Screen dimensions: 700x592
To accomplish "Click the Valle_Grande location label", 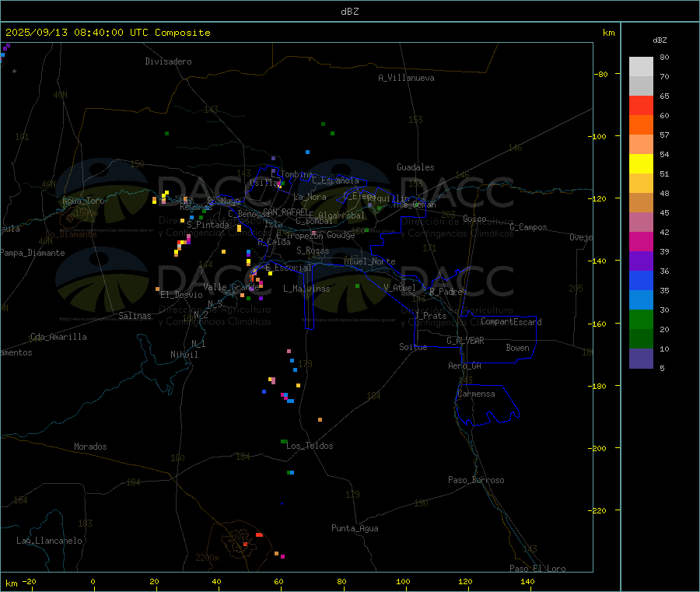I will pyautogui.click(x=231, y=287).
